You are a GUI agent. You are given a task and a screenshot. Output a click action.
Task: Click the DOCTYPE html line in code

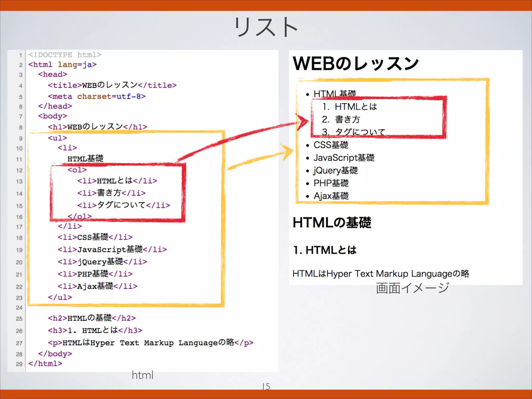[65, 55]
